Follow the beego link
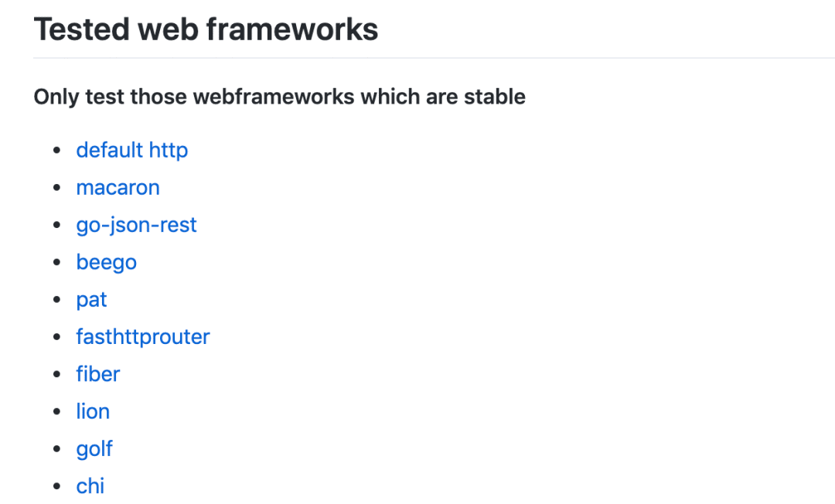The height and width of the screenshot is (504, 835). [x=107, y=262]
